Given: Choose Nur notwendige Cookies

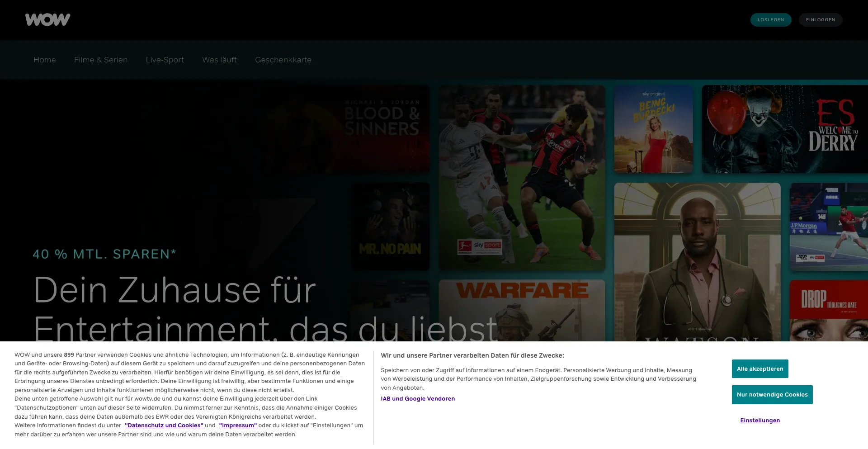Looking at the screenshot, I should point(772,395).
